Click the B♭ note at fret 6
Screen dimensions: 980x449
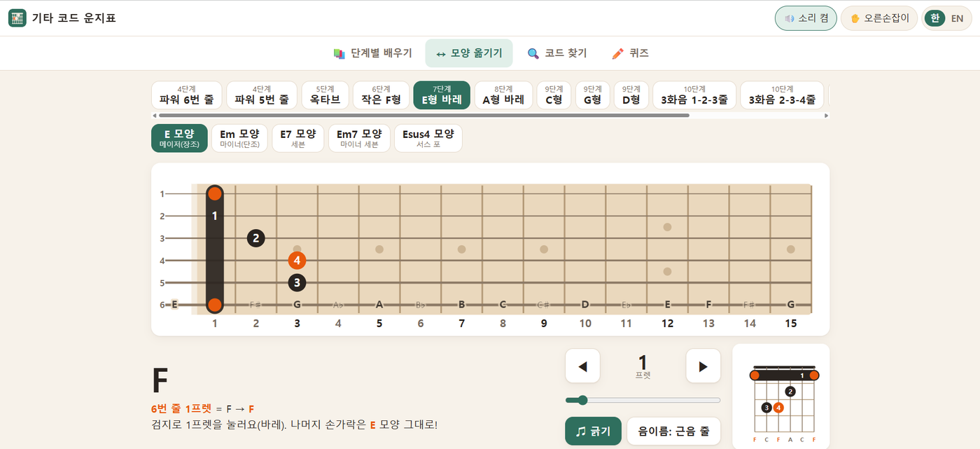point(421,305)
